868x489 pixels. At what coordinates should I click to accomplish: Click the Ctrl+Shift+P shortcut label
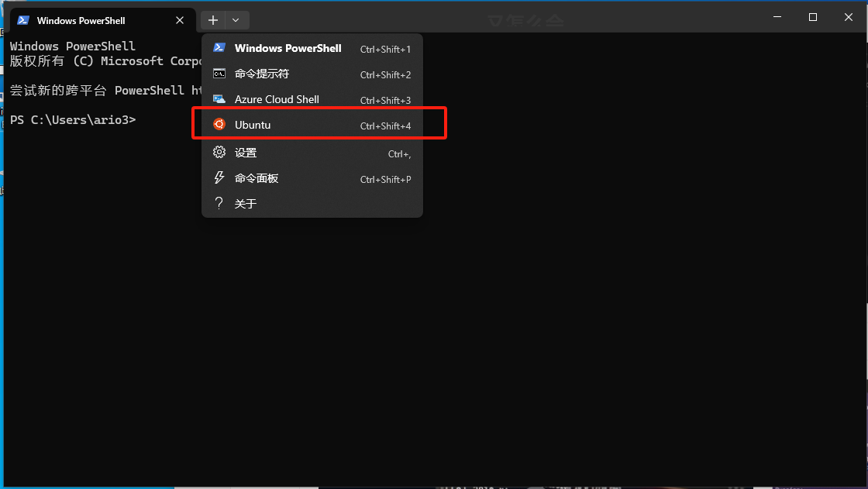[x=385, y=180]
